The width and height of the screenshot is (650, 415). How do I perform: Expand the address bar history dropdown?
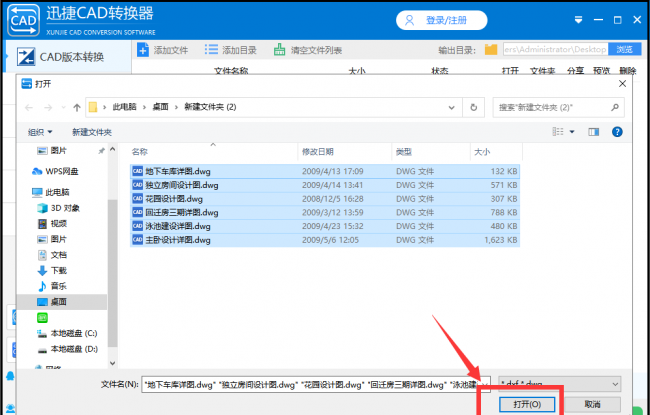pos(451,107)
